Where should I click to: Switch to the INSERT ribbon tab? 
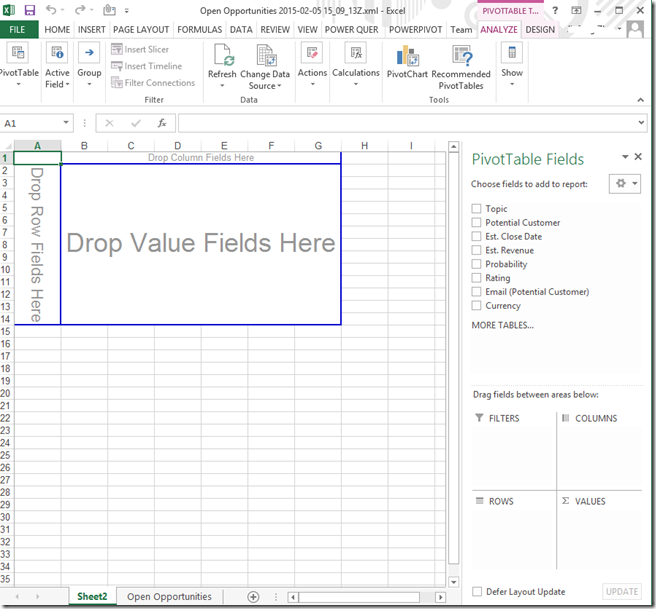click(x=92, y=30)
